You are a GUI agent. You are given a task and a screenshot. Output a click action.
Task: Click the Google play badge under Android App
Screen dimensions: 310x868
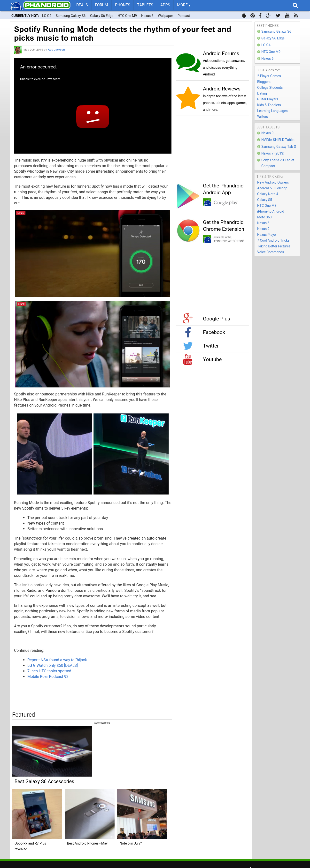[x=220, y=202]
